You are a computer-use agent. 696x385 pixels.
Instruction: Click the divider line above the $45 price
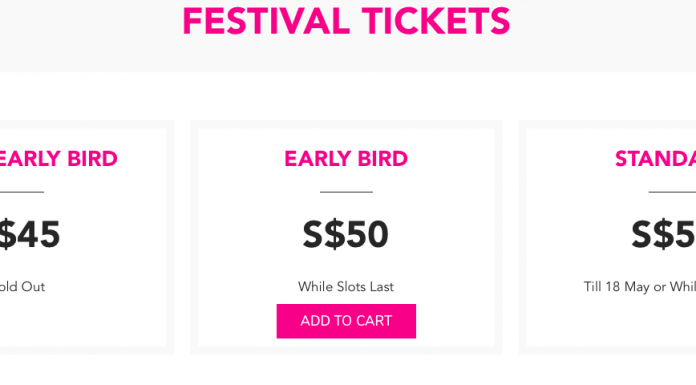22,192
